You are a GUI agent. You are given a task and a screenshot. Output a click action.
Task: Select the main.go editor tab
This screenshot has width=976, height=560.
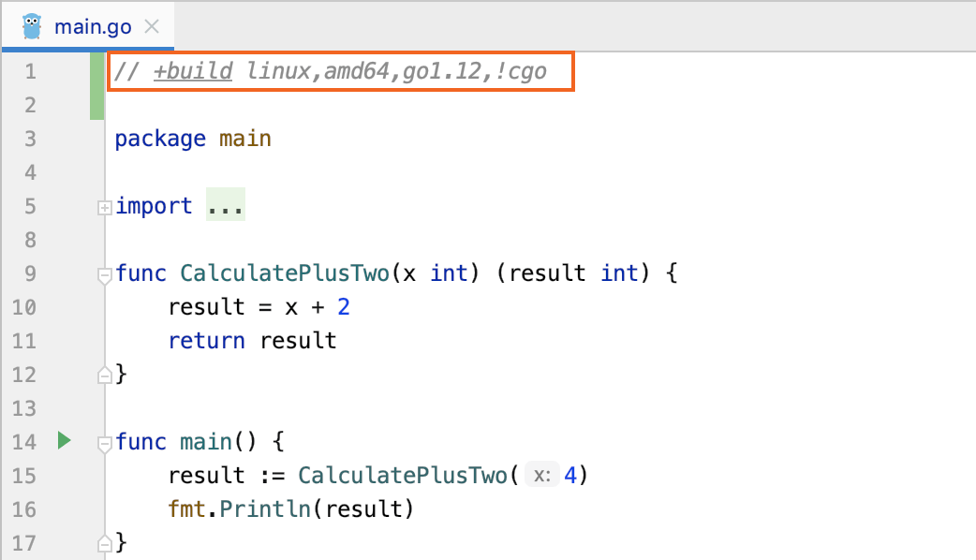[x=88, y=27]
